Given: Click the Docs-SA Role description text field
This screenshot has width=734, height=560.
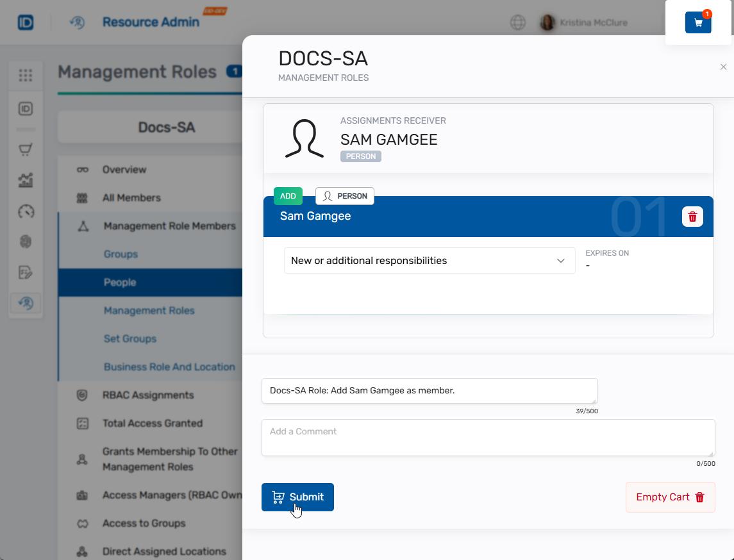Looking at the screenshot, I should pyautogui.click(x=429, y=391).
